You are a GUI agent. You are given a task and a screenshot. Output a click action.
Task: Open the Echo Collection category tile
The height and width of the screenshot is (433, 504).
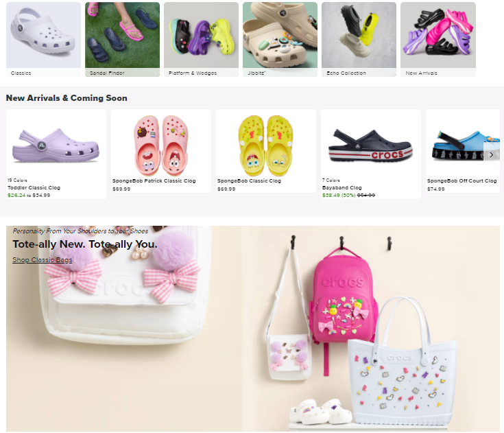[359, 39]
